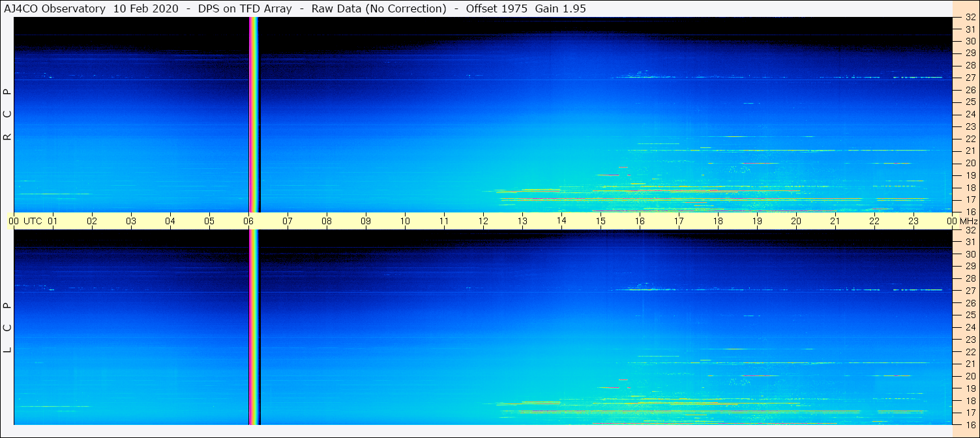The width and height of the screenshot is (980, 438).
Task: Select the 12 hour tick on time axis
Action: tap(483, 221)
